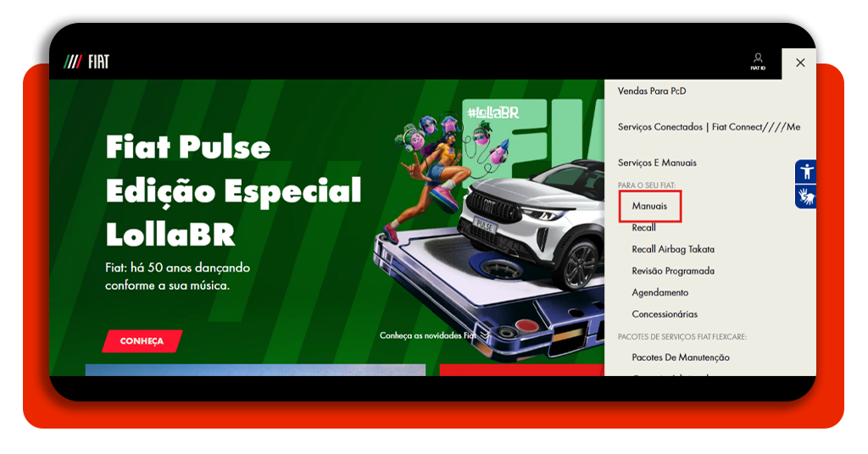Click the 'há 50 anos dançando' tagline
This screenshot has height=454, width=868.
[177, 276]
